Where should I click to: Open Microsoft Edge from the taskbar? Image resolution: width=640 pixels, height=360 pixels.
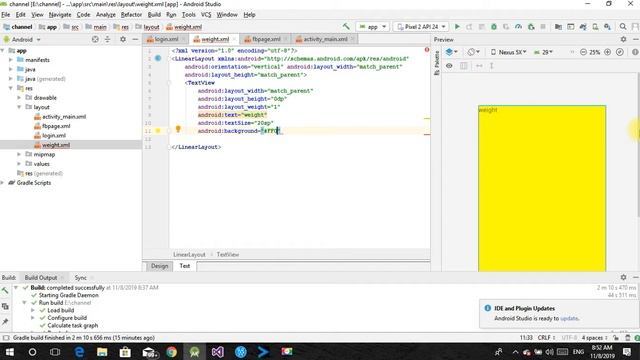tap(79, 351)
